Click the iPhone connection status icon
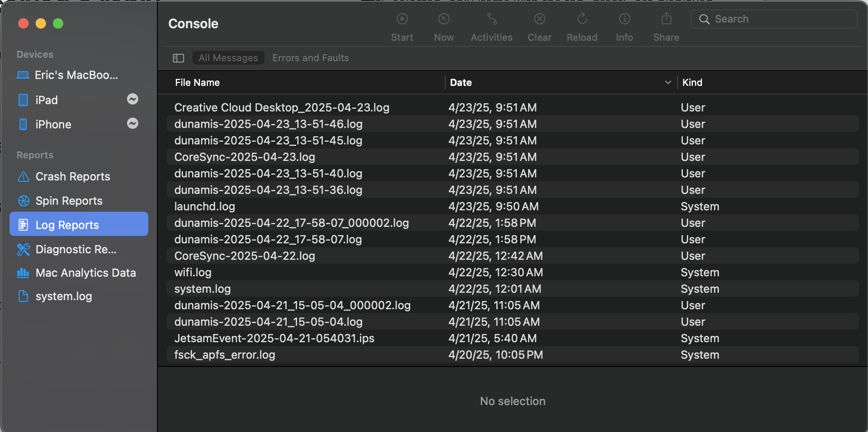Viewport: 868px width, 432px height. (133, 124)
